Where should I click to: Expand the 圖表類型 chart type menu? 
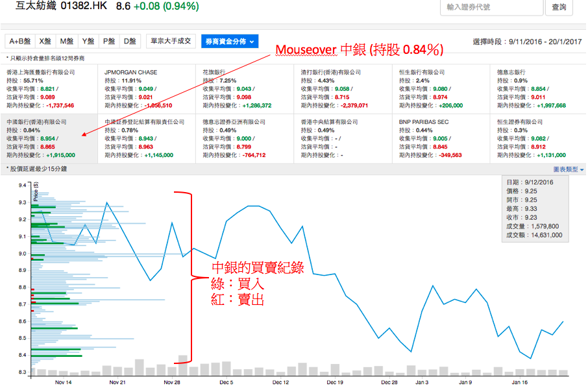pos(568,169)
